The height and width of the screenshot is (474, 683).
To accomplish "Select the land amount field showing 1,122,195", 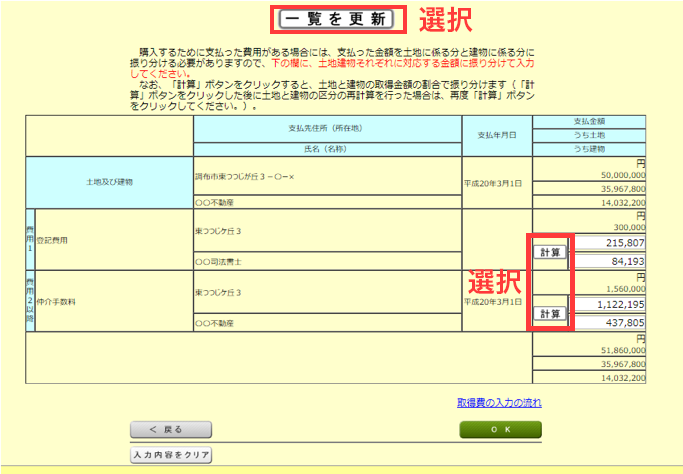I will [608, 304].
